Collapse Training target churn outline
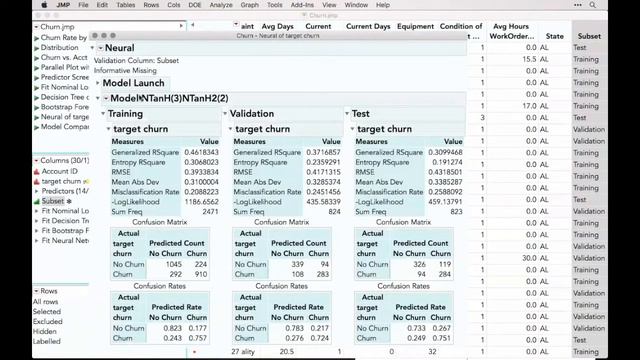Viewport: 640px width, 360px height. pos(109,129)
